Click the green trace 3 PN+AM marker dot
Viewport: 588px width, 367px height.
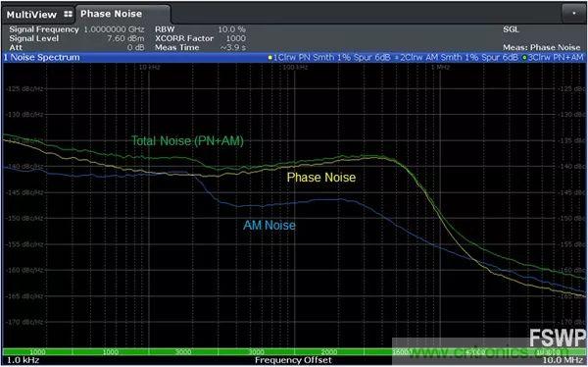524,58
